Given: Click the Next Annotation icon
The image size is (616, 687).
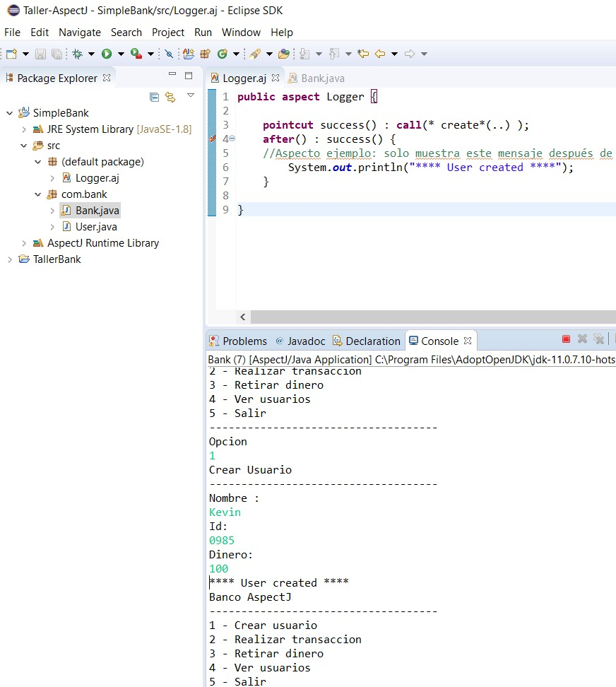Looking at the screenshot, I should tap(304, 54).
